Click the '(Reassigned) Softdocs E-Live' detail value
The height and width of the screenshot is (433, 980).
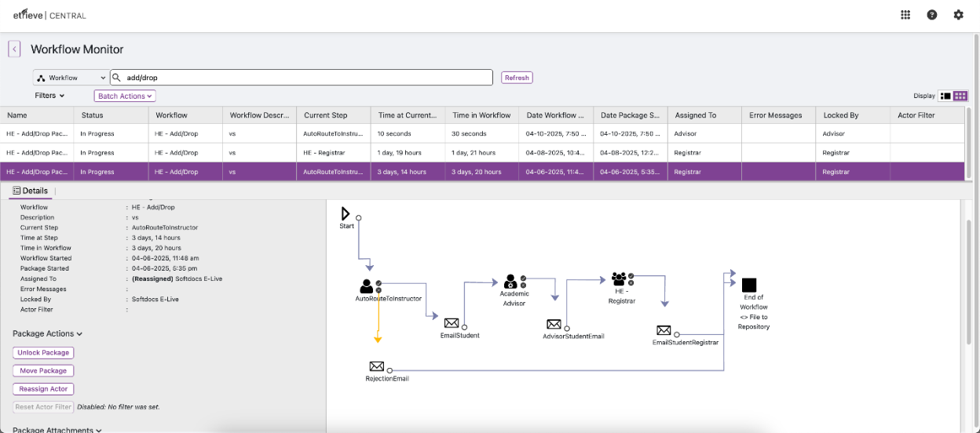point(177,278)
